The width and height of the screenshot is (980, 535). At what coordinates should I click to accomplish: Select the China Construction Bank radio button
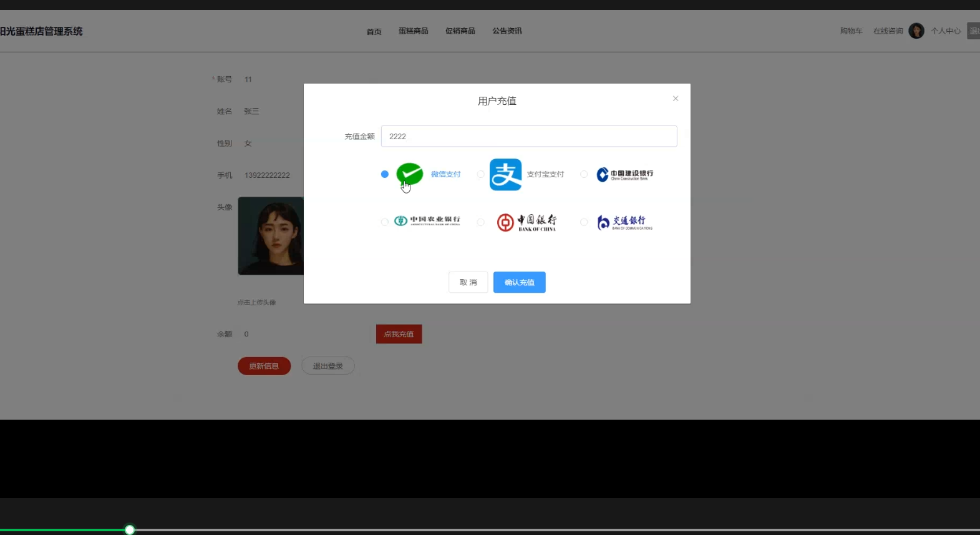584,174
